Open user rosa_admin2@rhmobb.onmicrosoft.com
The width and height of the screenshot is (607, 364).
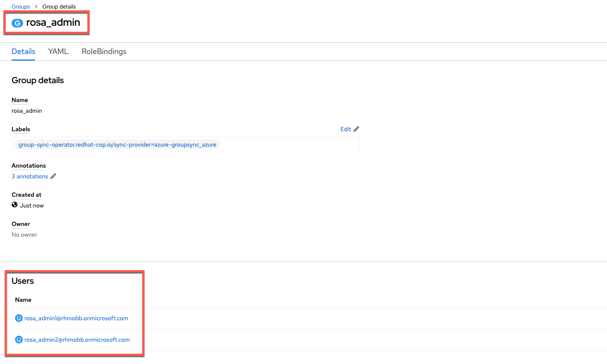[x=77, y=340]
